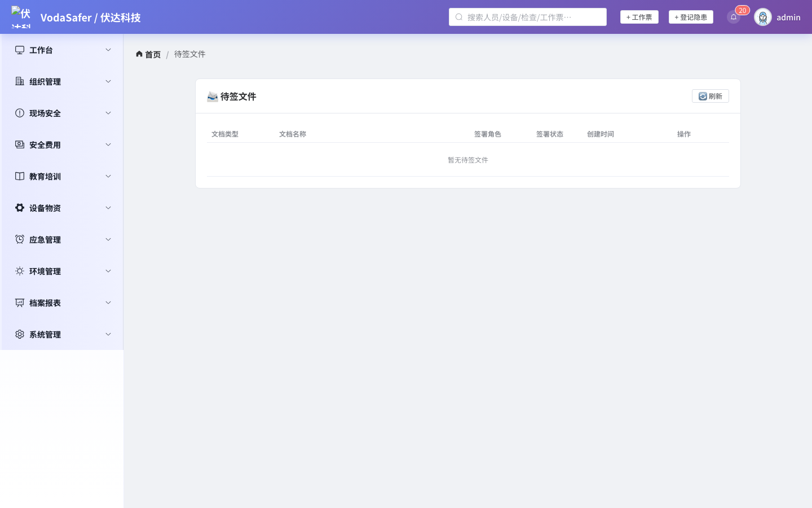Click the 教育培训 book icon
Image resolution: width=812 pixels, height=508 pixels.
coord(20,176)
